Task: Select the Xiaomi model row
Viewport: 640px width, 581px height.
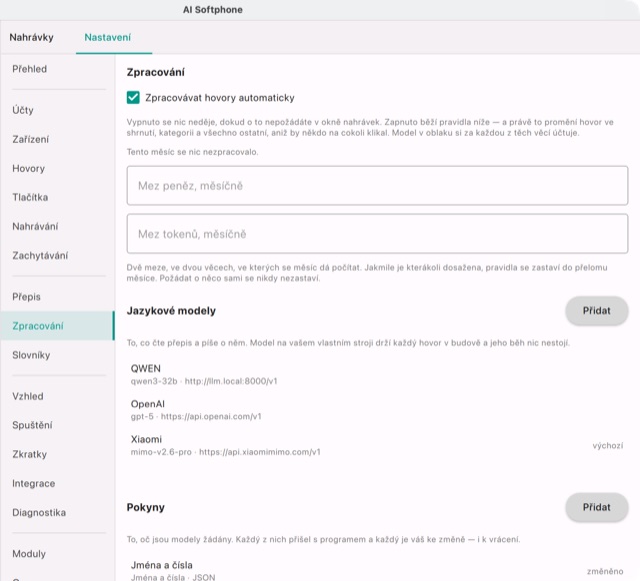Action: click(x=377, y=445)
